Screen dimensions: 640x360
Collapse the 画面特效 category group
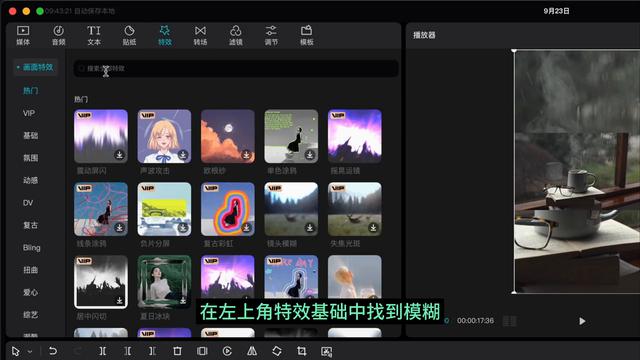pos(35,67)
